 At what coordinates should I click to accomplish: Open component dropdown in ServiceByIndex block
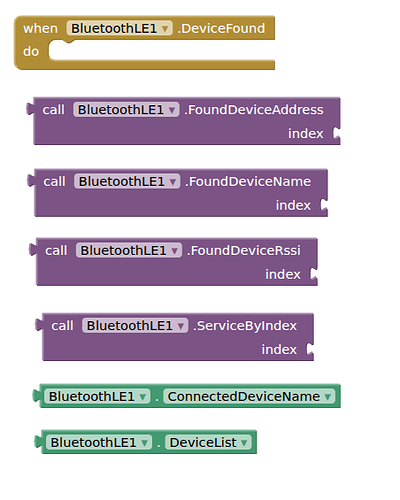135,325
